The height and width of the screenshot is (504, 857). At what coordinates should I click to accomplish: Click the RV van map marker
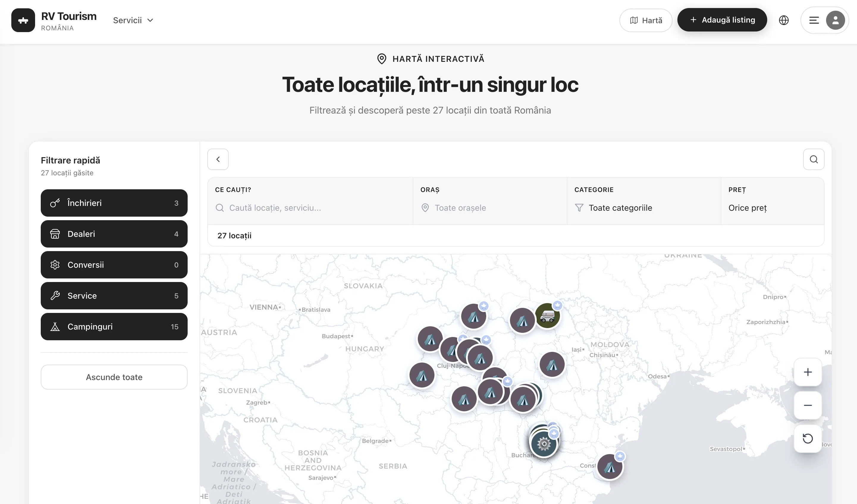point(547,316)
